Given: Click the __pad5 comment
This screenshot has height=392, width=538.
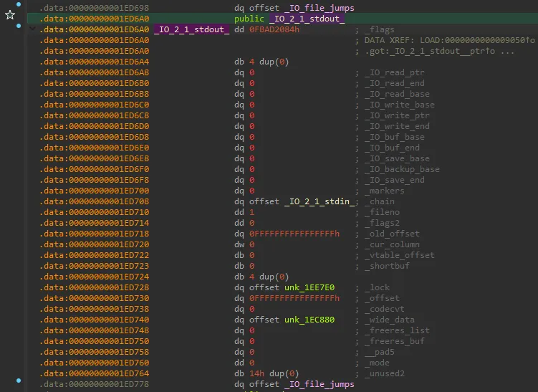Looking at the screenshot, I should click(380, 352).
